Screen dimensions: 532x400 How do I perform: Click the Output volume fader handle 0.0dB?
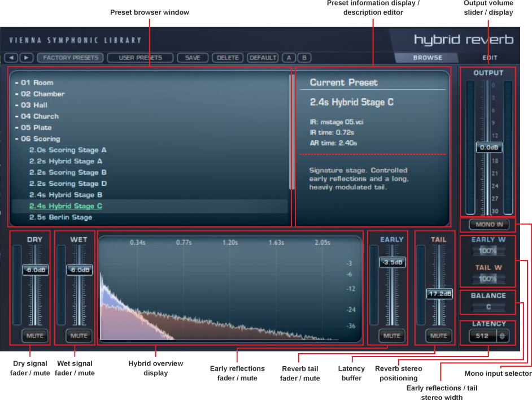[x=489, y=147]
